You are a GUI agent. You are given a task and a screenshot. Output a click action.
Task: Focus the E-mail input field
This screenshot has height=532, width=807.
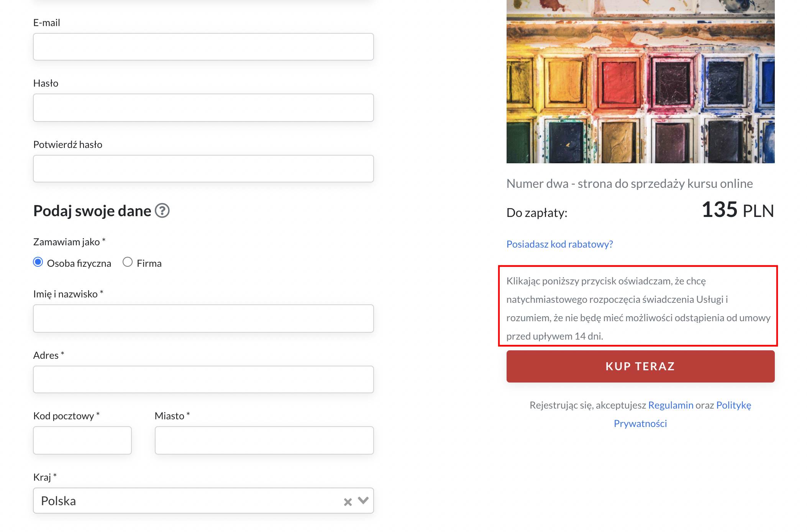pyautogui.click(x=203, y=47)
